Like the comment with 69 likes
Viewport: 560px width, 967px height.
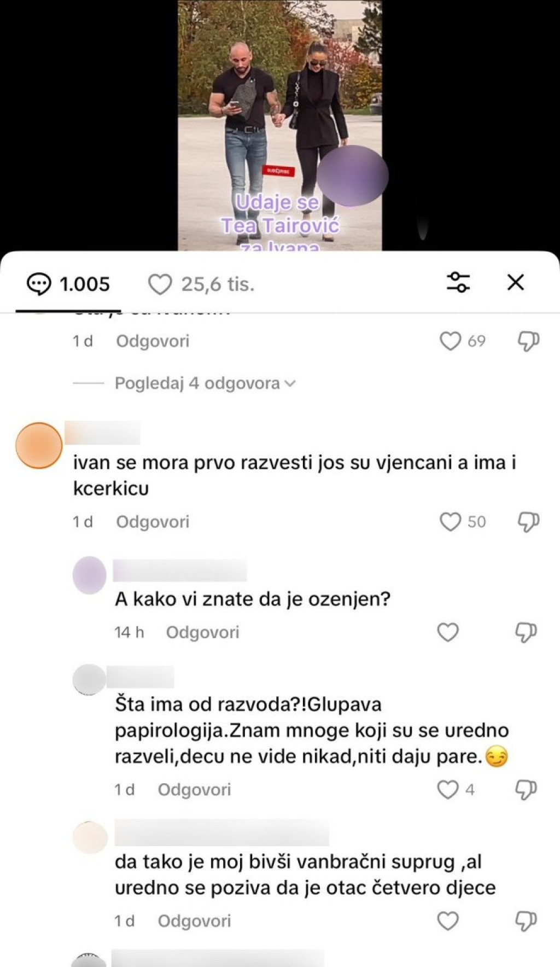pyautogui.click(x=450, y=341)
